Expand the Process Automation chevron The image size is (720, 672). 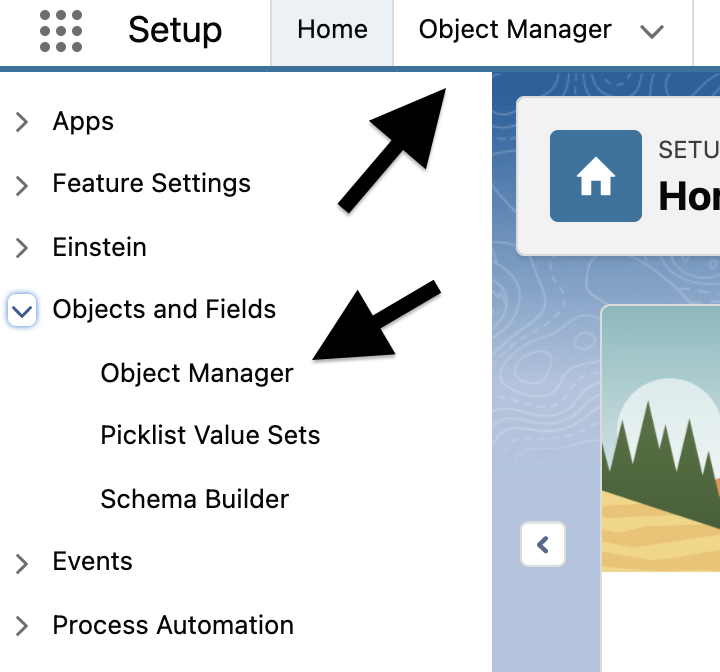21,626
